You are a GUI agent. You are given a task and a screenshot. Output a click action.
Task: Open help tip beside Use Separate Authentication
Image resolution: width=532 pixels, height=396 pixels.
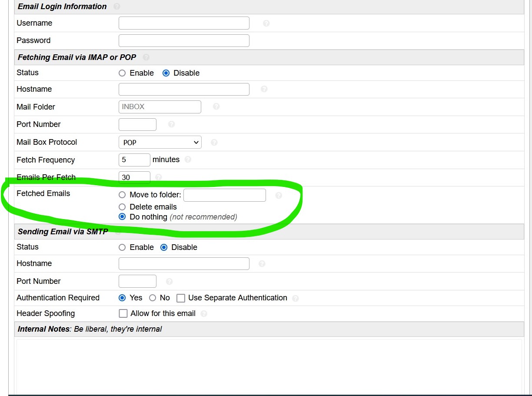296,298
